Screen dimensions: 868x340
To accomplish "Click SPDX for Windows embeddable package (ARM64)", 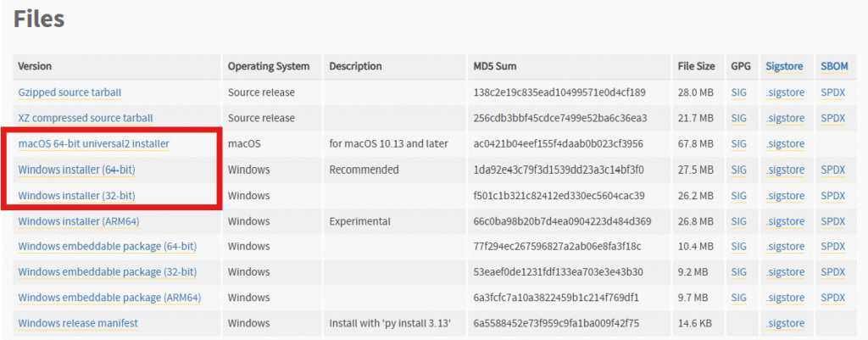I will pyautogui.click(x=833, y=298).
